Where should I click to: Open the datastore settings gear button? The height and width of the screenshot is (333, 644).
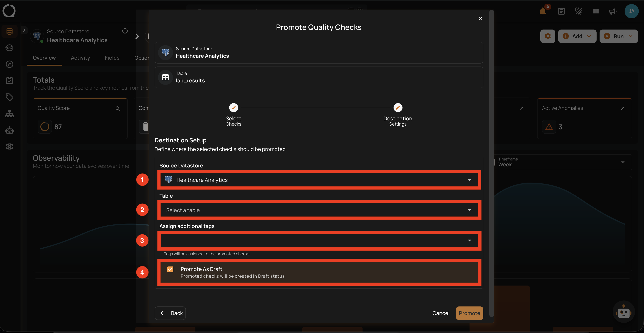pyautogui.click(x=547, y=36)
